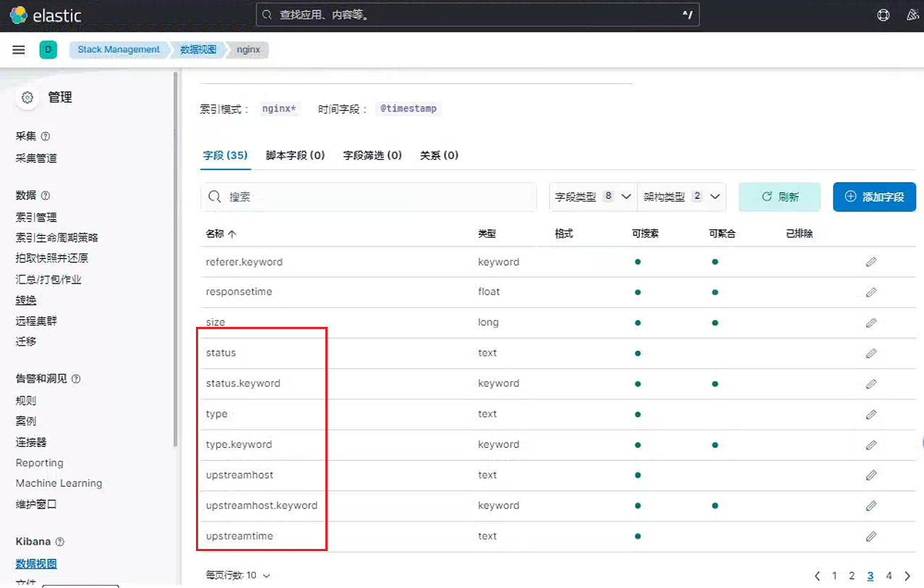Click the help icon beside 告警和洞见

click(76, 378)
